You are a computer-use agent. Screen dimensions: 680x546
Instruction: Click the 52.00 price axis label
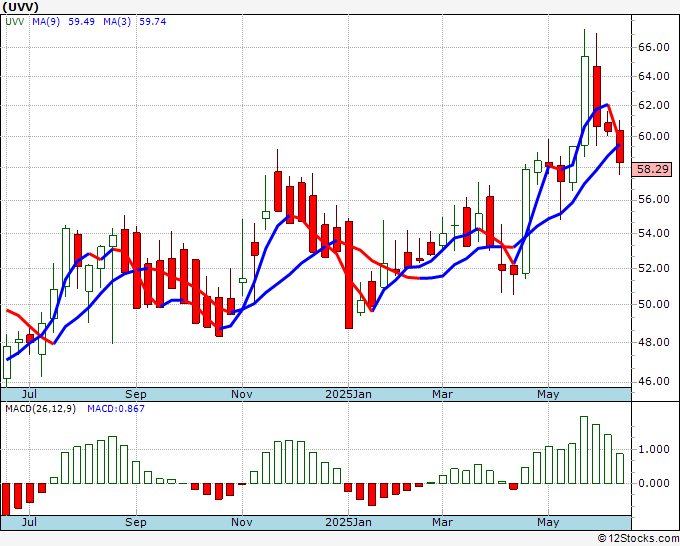(x=653, y=268)
